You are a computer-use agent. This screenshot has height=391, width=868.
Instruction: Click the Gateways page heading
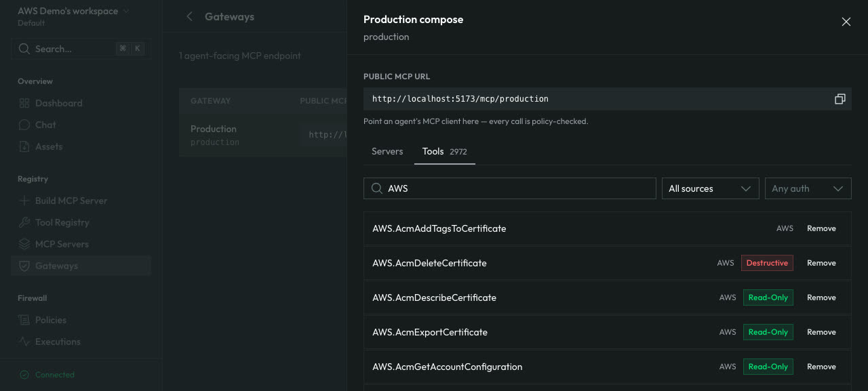pos(229,17)
